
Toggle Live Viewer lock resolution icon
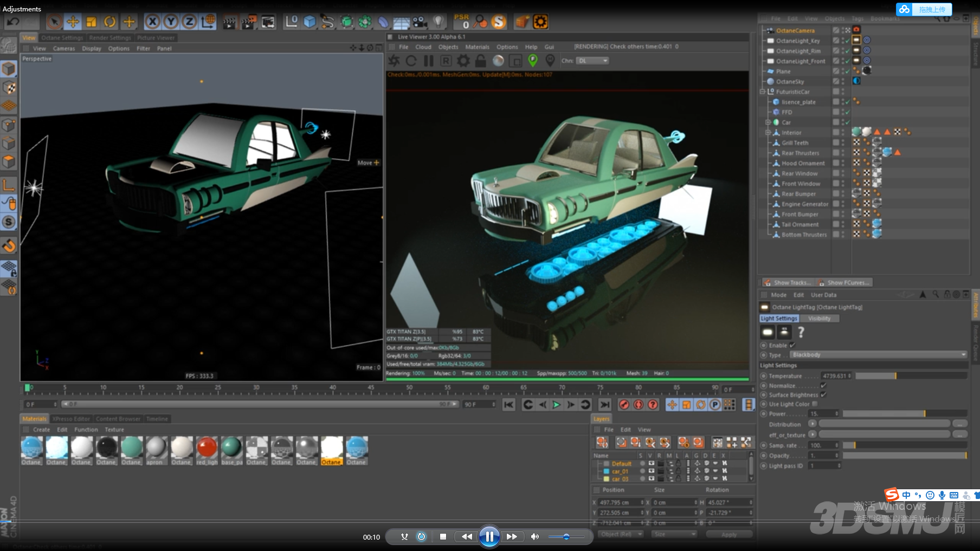pos(481,61)
